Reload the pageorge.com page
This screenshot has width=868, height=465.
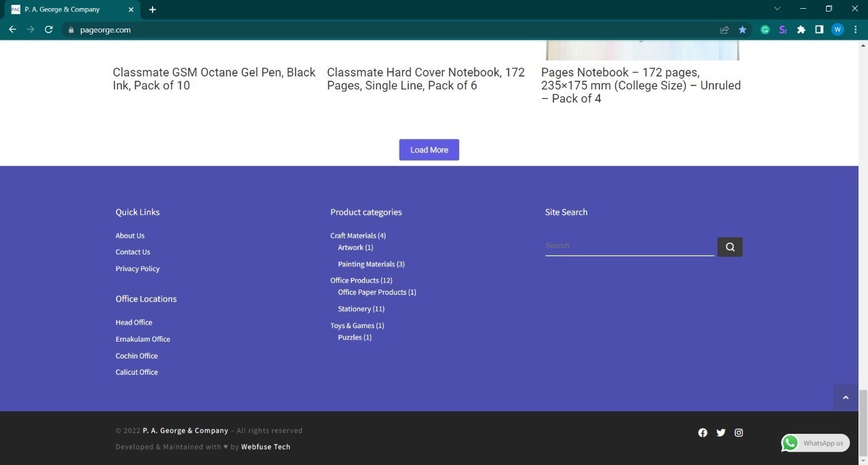click(x=49, y=30)
